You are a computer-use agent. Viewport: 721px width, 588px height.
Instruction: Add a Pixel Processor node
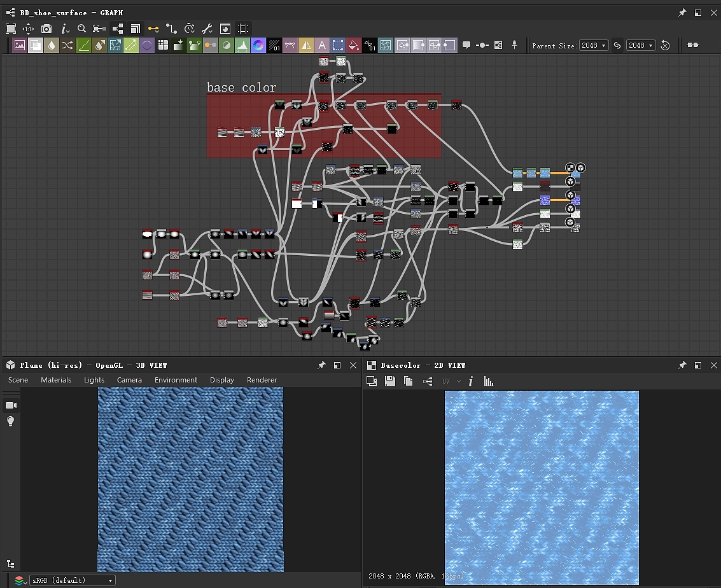coord(370,45)
